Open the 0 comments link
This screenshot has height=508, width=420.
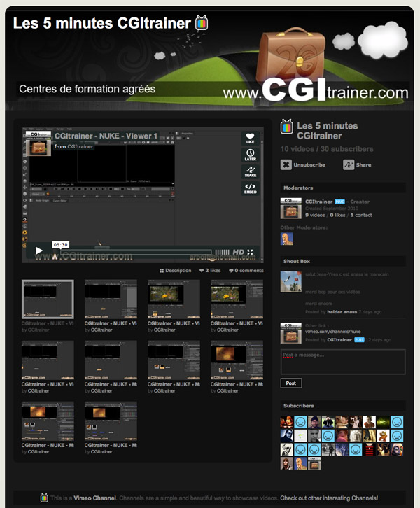[246, 271]
